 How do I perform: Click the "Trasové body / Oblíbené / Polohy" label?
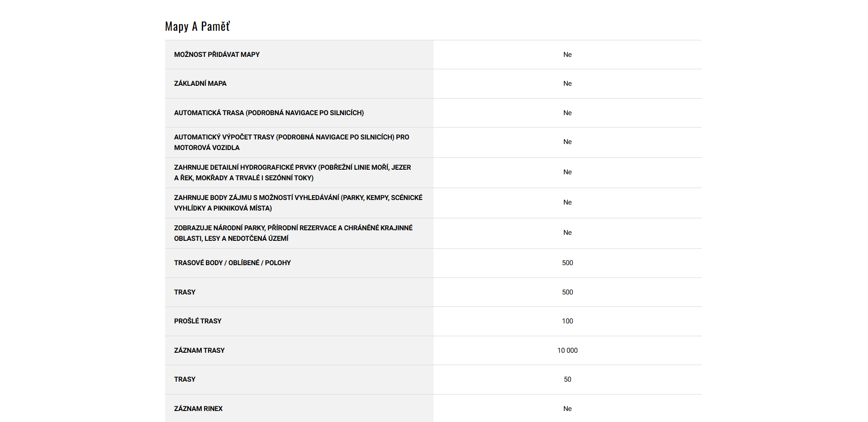(232, 263)
